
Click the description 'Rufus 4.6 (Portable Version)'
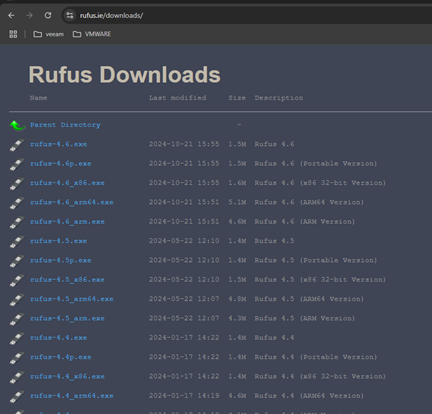click(316, 163)
